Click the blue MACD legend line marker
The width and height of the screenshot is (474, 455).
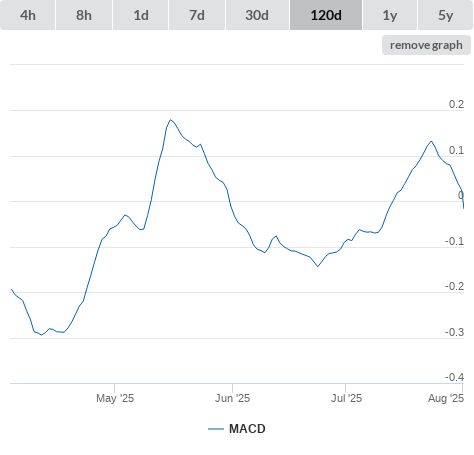(x=216, y=429)
